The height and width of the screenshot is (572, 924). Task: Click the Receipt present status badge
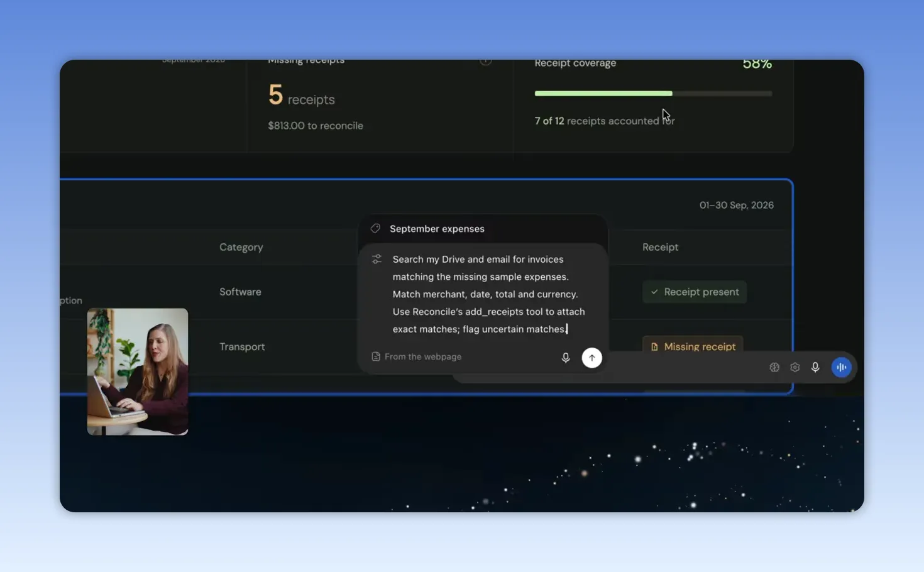695,292
